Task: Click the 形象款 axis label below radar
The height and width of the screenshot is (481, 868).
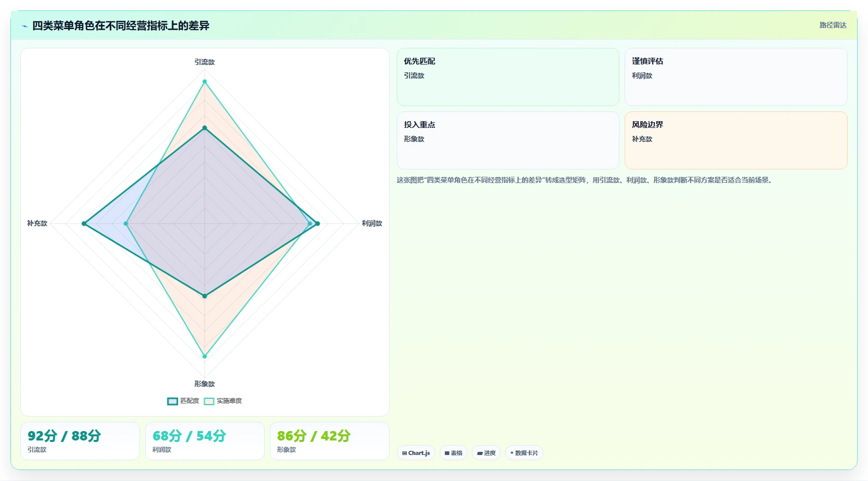Action: (x=204, y=384)
